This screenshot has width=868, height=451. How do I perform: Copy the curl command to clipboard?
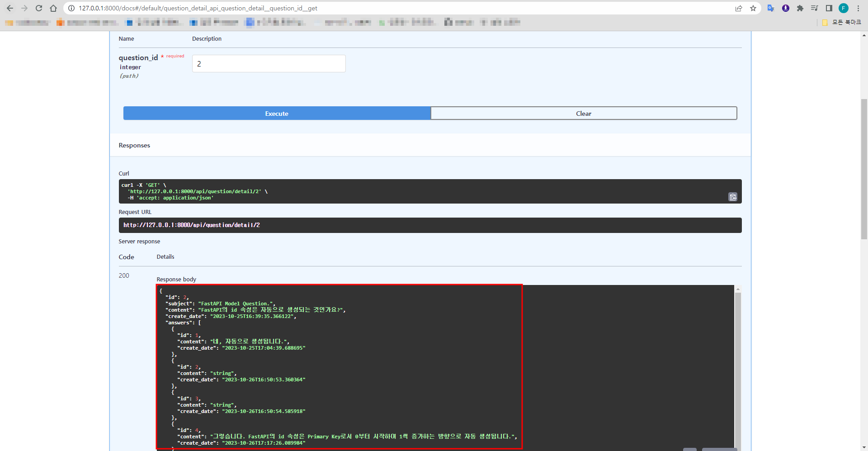point(733,197)
